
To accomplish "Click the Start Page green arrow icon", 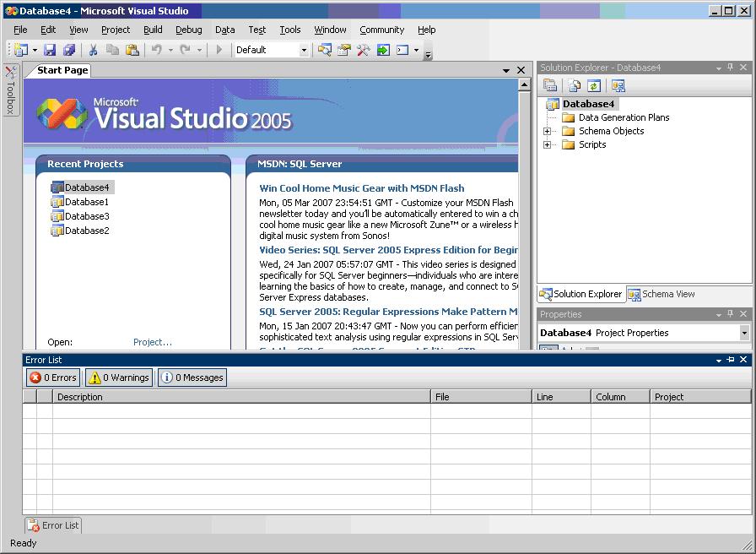I will pos(383,50).
